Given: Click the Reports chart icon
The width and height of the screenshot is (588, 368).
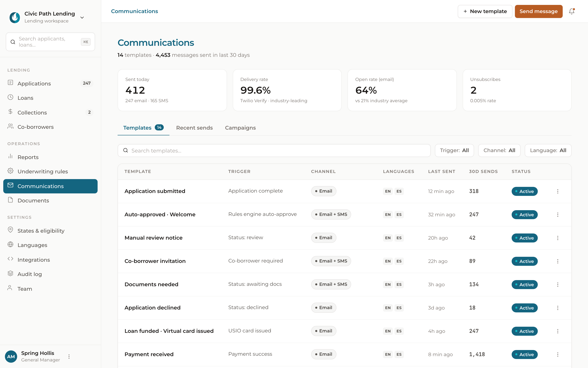Looking at the screenshot, I should point(10,156).
